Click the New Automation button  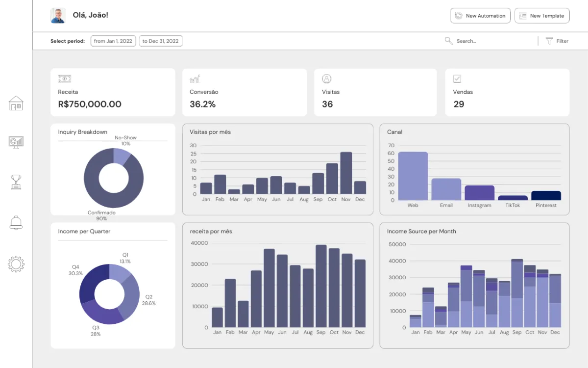tap(480, 16)
